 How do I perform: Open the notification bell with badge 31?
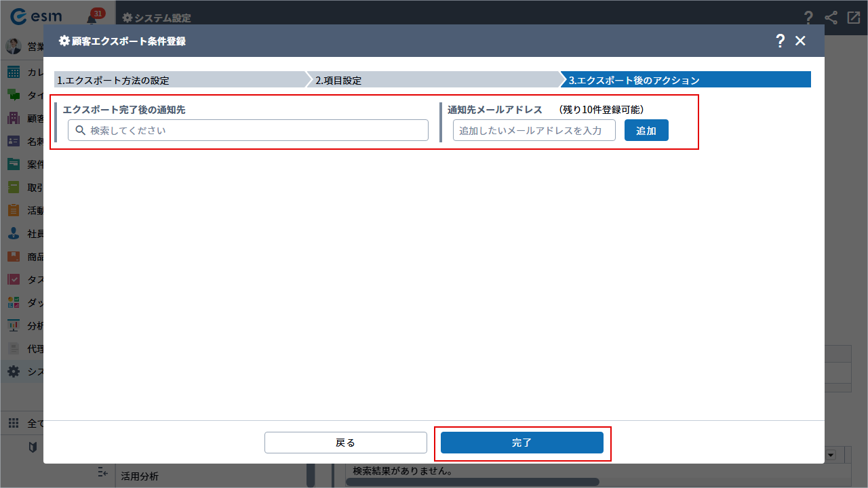click(92, 18)
